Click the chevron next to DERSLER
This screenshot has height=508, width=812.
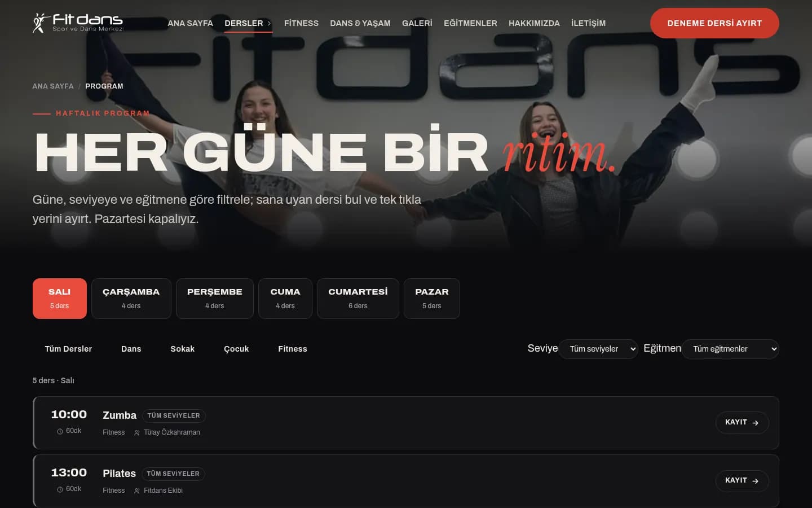(x=269, y=23)
